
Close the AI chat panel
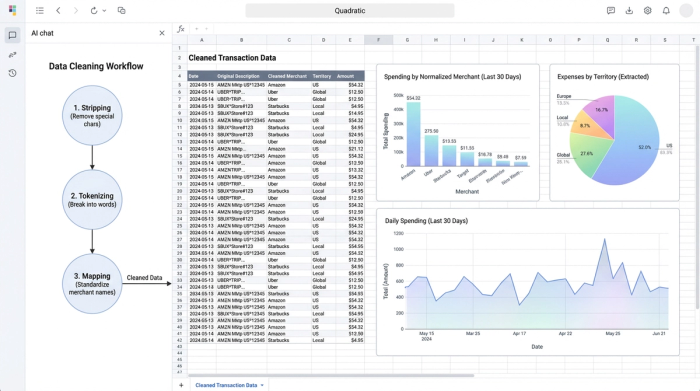[162, 33]
